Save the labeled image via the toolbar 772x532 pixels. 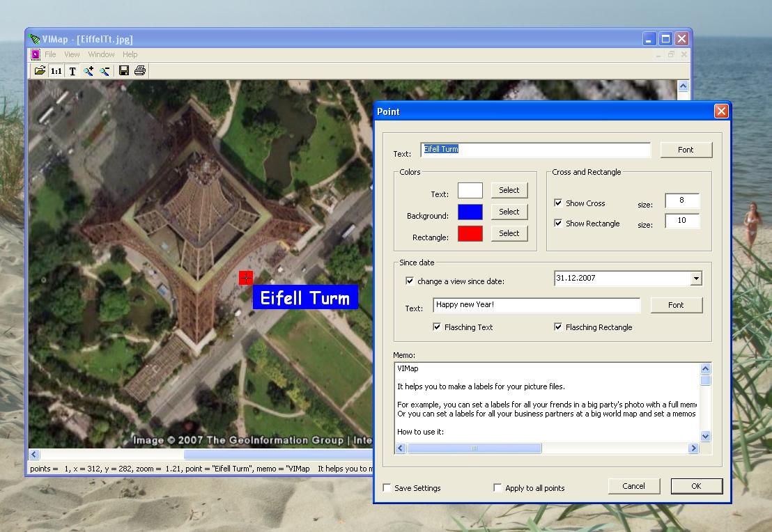pyautogui.click(x=123, y=70)
